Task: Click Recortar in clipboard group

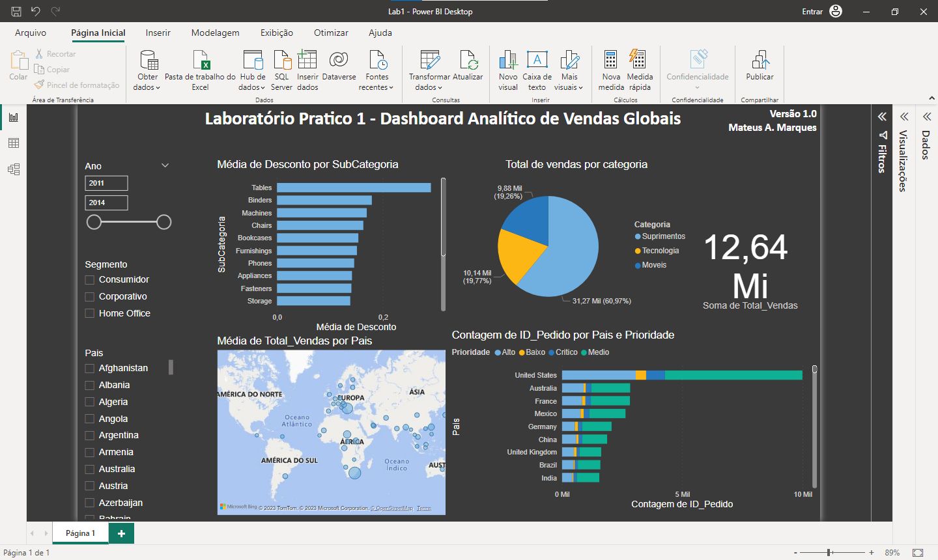Action: click(55, 54)
